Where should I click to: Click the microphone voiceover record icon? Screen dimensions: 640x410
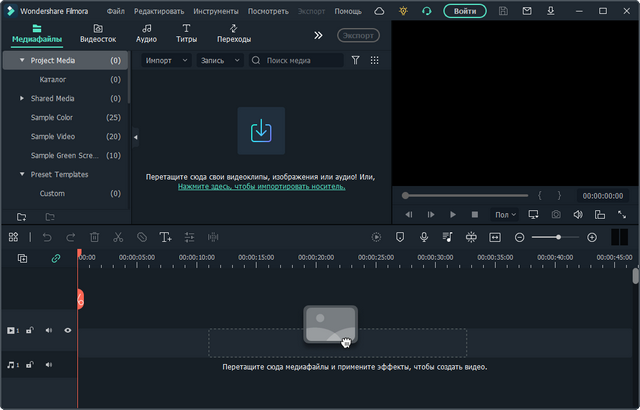pyautogui.click(x=423, y=237)
